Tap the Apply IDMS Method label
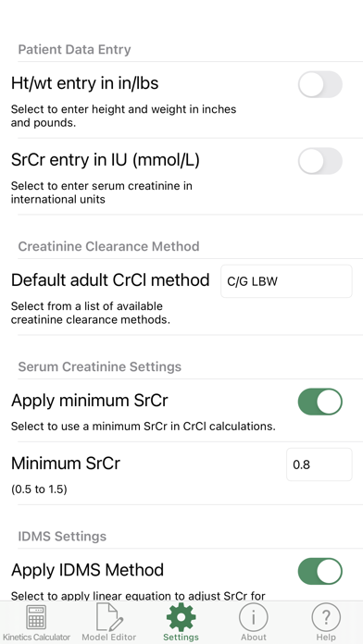This screenshot has width=363, height=644. click(x=87, y=570)
